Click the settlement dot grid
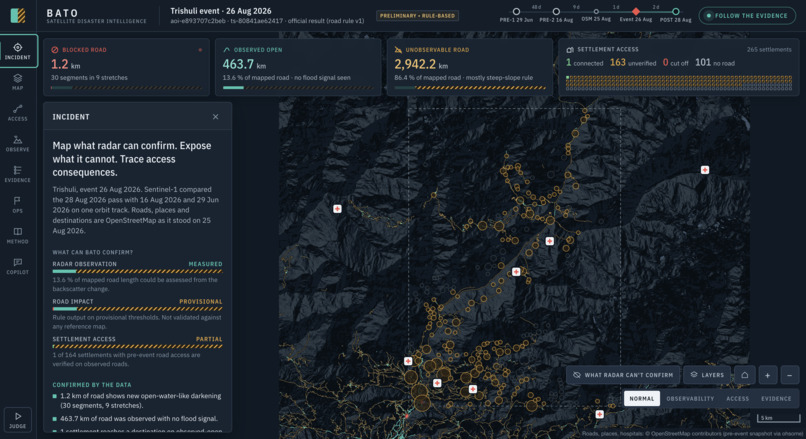 point(679,83)
